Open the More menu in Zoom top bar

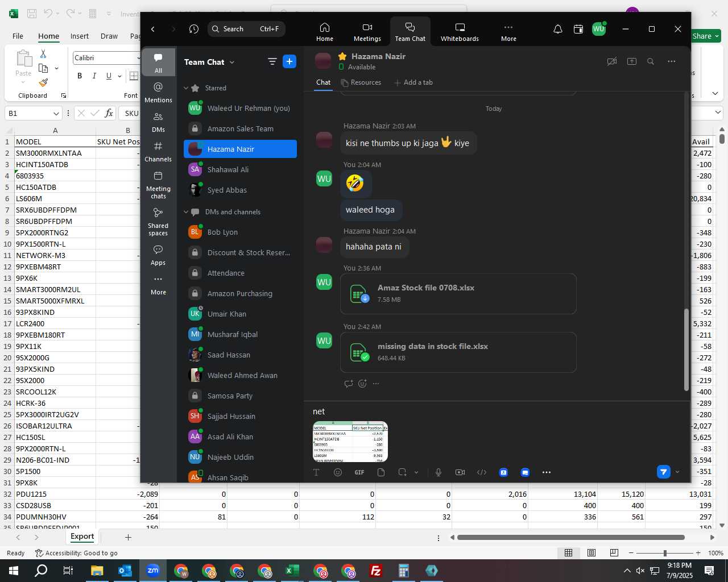click(x=508, y=32)
